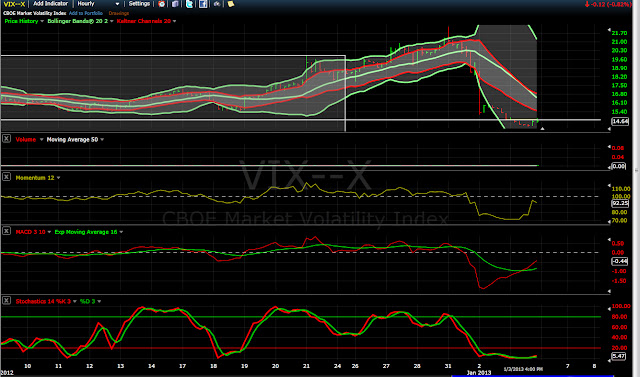Open the yellow sticky note icon
Screen dimensions: 640x377
(231, 4)
